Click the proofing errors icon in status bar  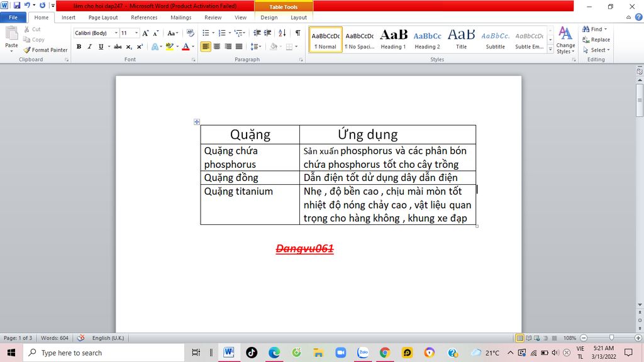tap(81, 337)
